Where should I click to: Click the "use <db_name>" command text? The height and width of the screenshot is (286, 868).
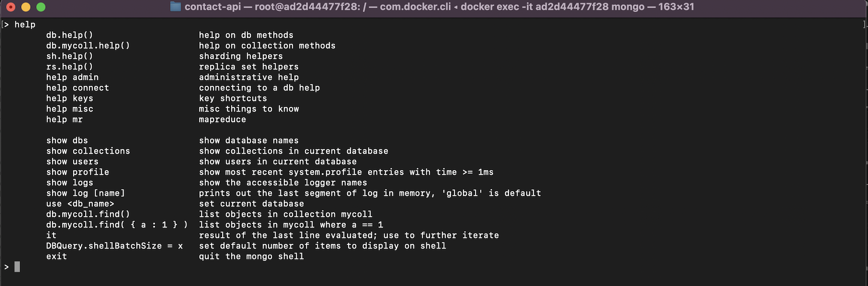(80, 204)
